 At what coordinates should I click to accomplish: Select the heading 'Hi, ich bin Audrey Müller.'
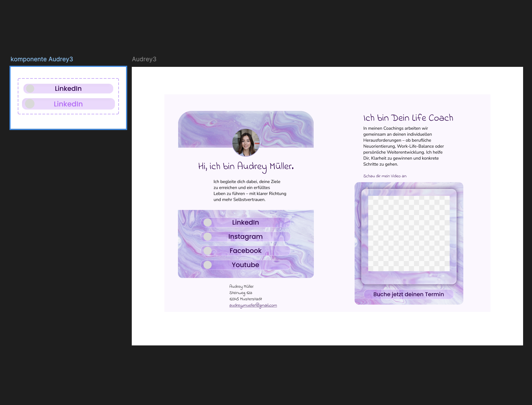pyautogui.click(x=246, y=166)
